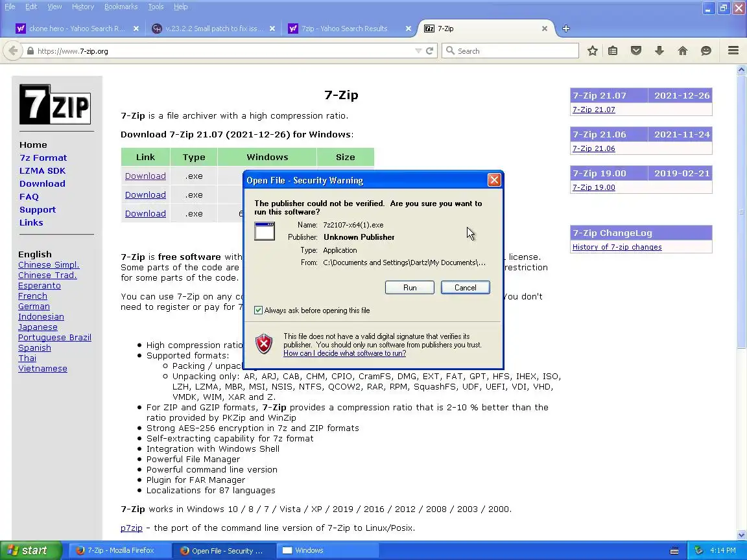Viewport: 747px width, 560px height.
Task: Open the Tools menu
Action: [x=156, y=6]
